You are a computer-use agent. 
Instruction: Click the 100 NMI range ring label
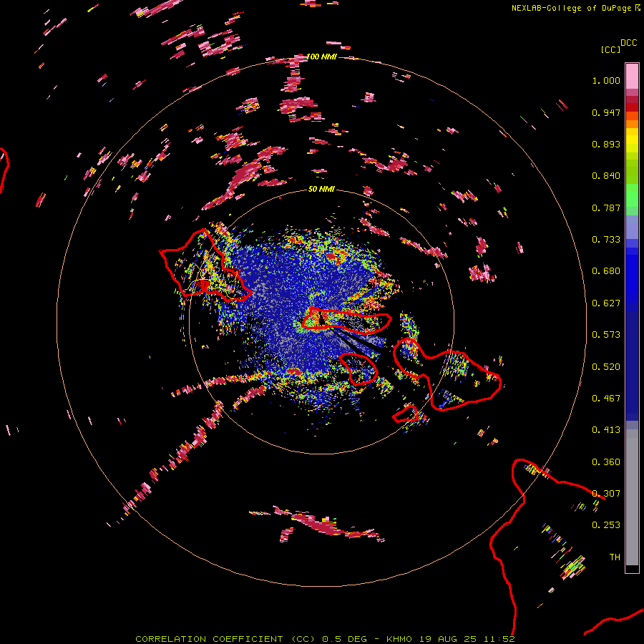(321, 57)
